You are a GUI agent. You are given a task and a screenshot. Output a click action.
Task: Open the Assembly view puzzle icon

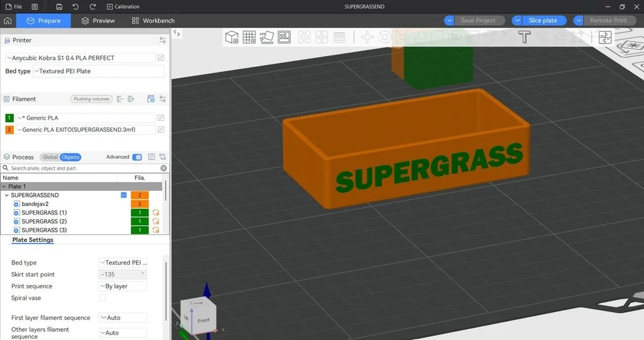(x=605, y=37)
